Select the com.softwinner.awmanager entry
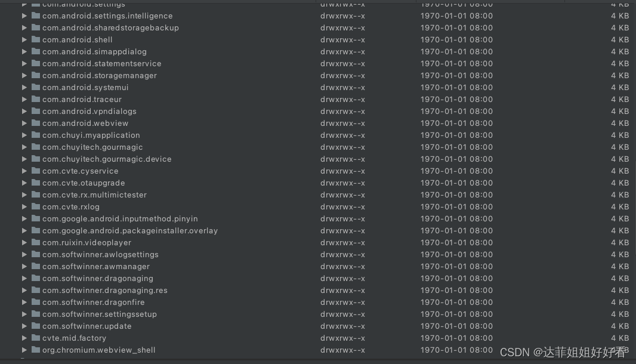The height and width of the screenshot is (364, 636). point(318,266)
